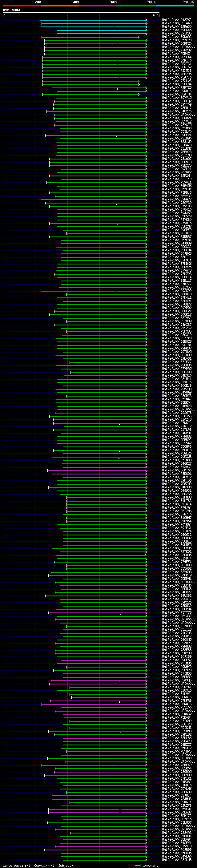This screenshot has width=197, height=868.
Task: Select hit UniRef100_B1VSJ3
Action: click(x=176, y=846)
